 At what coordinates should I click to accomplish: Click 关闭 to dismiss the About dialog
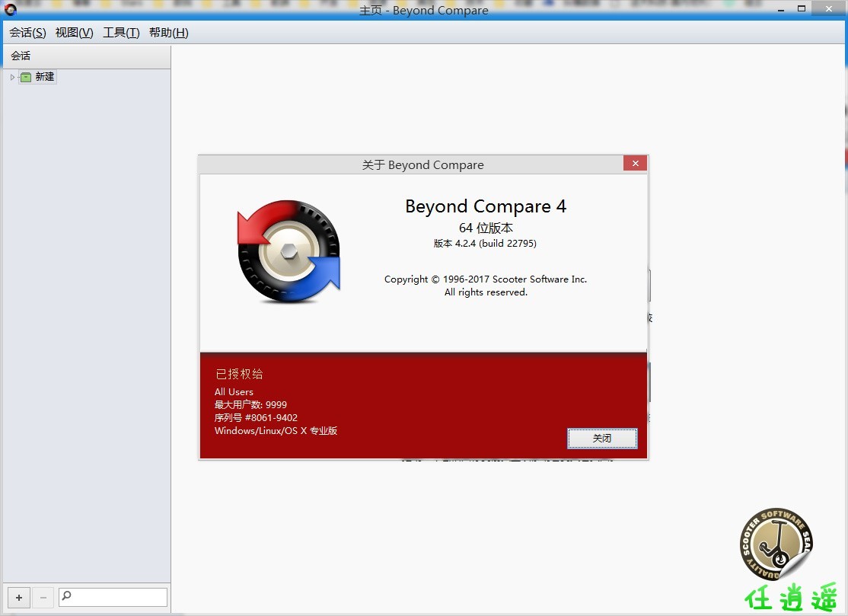coord(602,438)
